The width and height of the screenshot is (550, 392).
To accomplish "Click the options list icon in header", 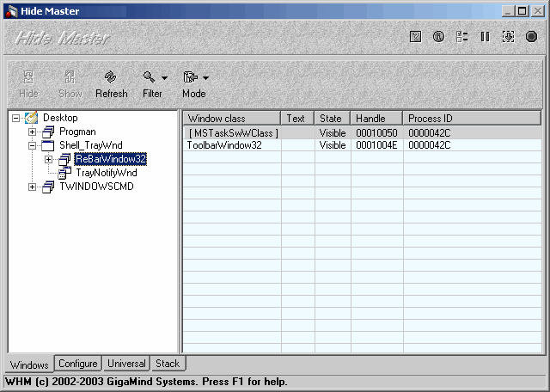I will tap(461, 36).
